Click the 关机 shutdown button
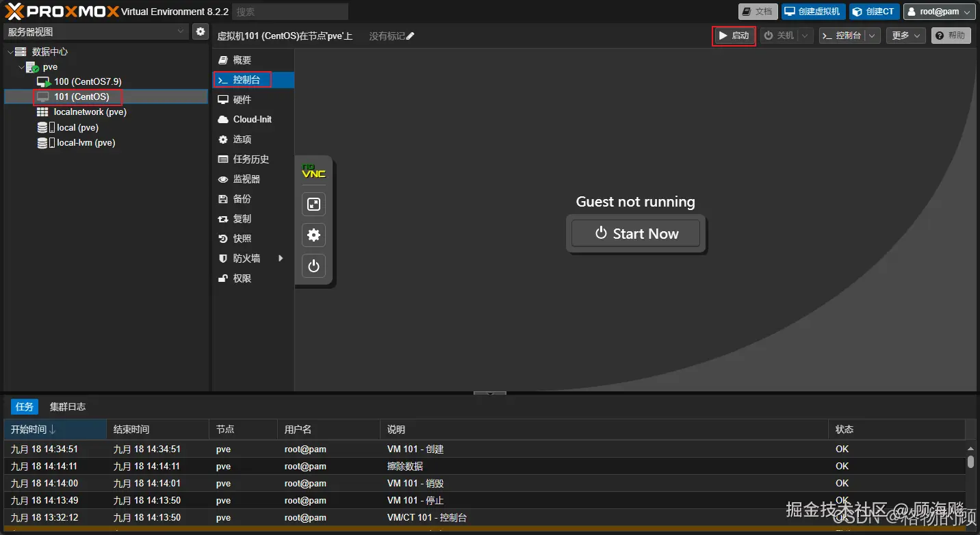This screenshot has width=980, height=535. (x=778, y=36)
